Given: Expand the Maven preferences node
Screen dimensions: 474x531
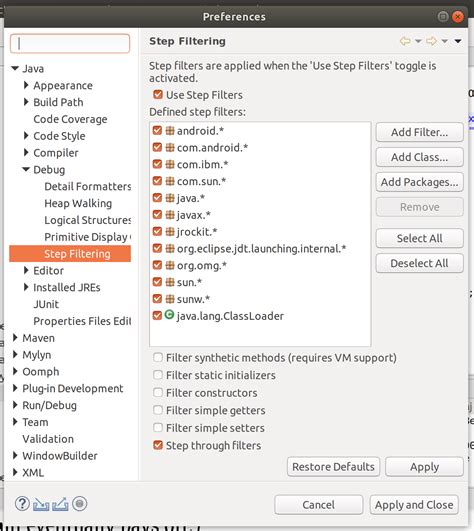Looking at the screenshot, I should tap(15, 338).
